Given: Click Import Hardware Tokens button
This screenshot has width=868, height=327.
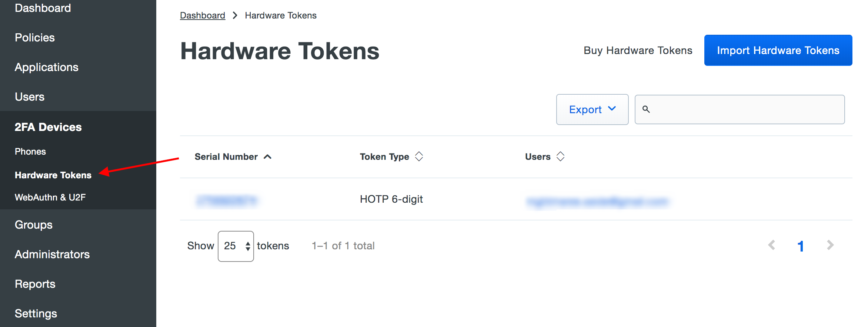Looking at the screenshot, I should (778, 50).
